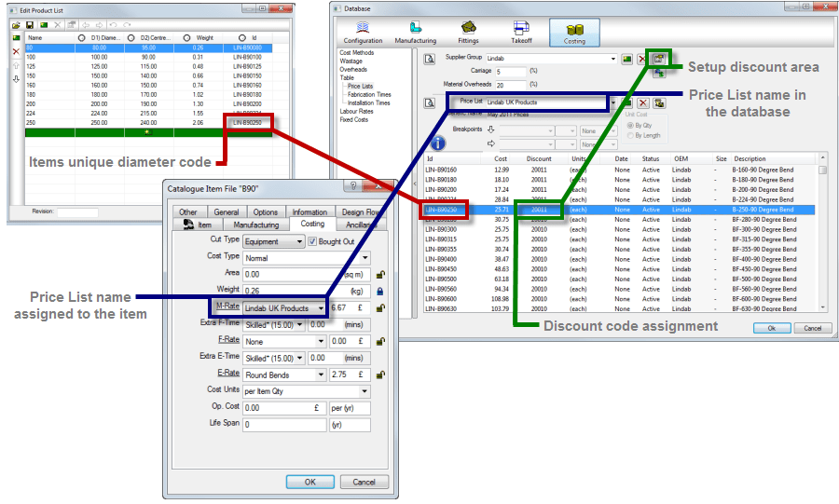Open setup discount icon beside Supplier Group
The width and height of the screenshot is (839, 504).
(659, 59)
